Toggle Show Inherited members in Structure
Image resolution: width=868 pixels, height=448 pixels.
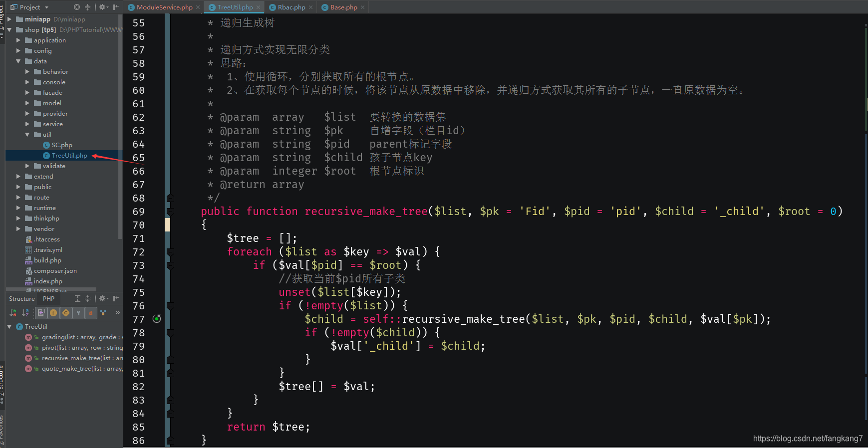point(41,313)
